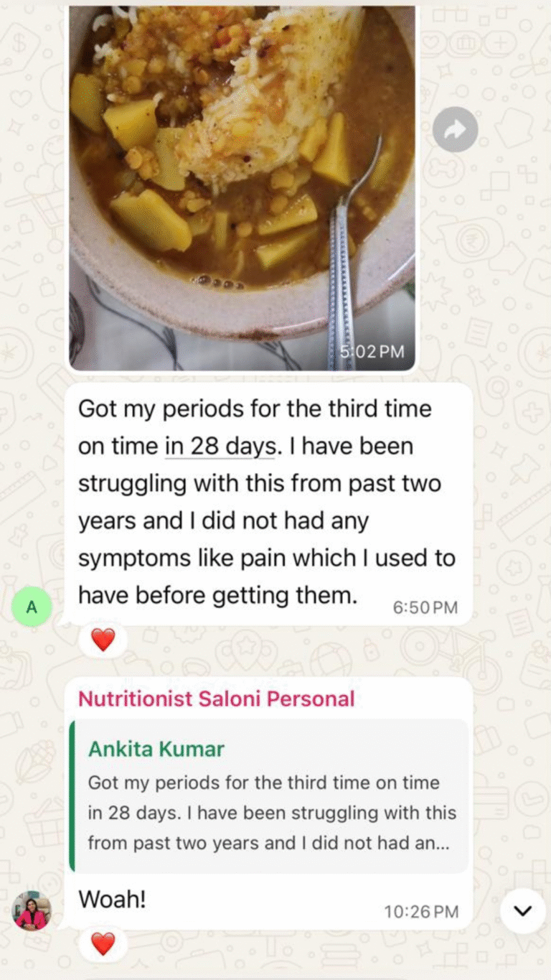Tap the 5:02 PM timestamp on the photo
The width and height of the screenshot is (551, 980).
[x=372, y=352]
